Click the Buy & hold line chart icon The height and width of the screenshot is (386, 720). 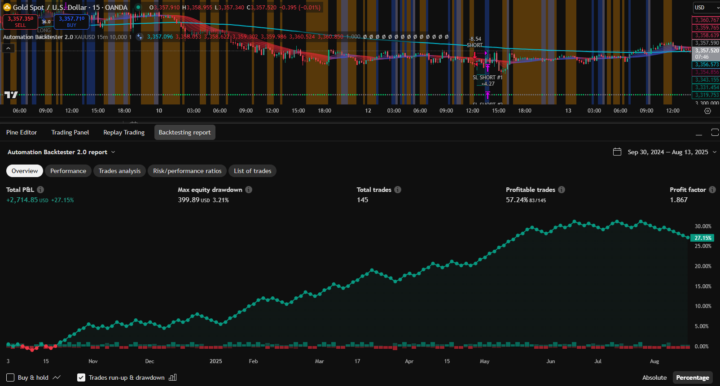[56, 377]
